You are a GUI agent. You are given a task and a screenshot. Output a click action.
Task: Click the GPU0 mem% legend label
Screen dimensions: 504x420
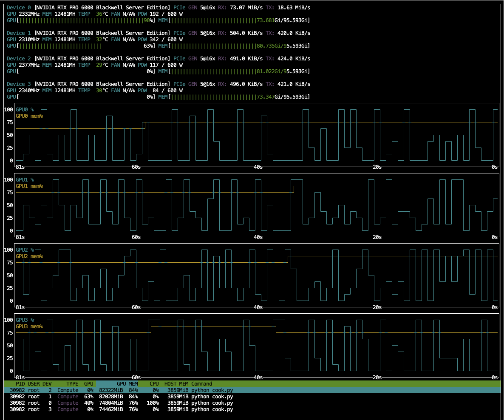(29, 116)
